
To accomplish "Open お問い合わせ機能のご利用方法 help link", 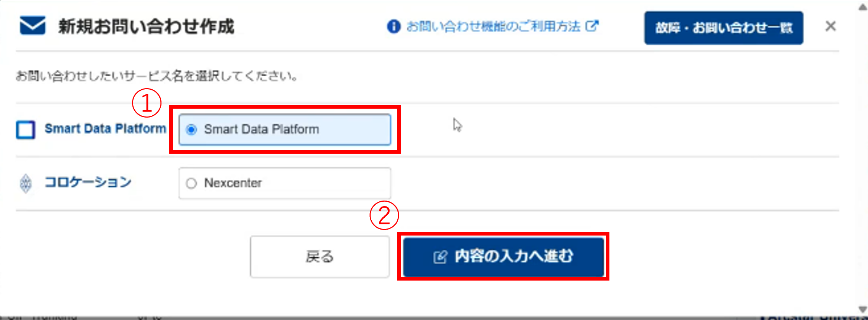I will pos(493,26).
